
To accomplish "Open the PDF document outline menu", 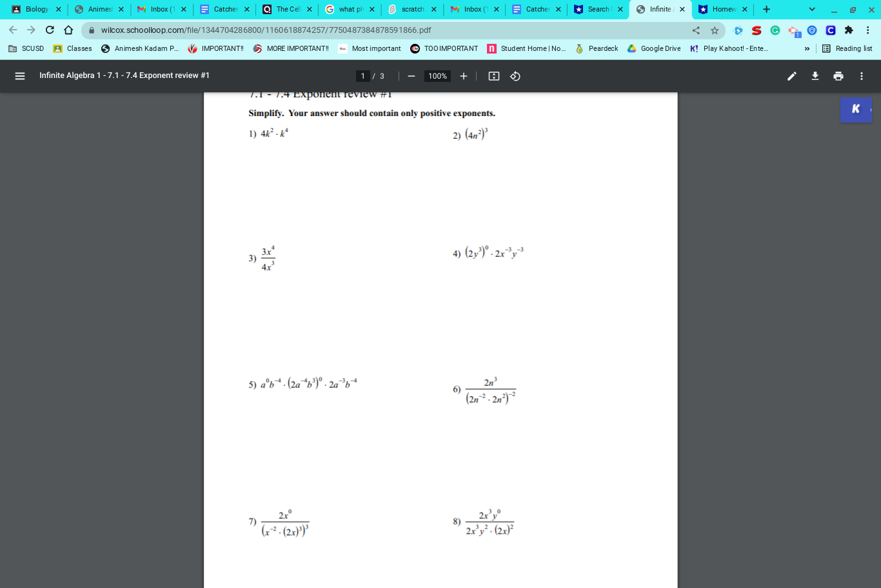I will pos(21,75).
